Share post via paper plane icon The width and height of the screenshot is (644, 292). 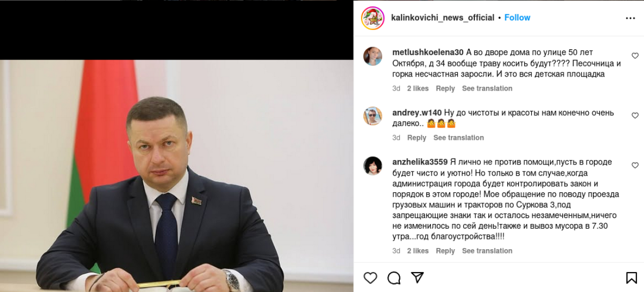pyautogui.click(x=418, y=278)
